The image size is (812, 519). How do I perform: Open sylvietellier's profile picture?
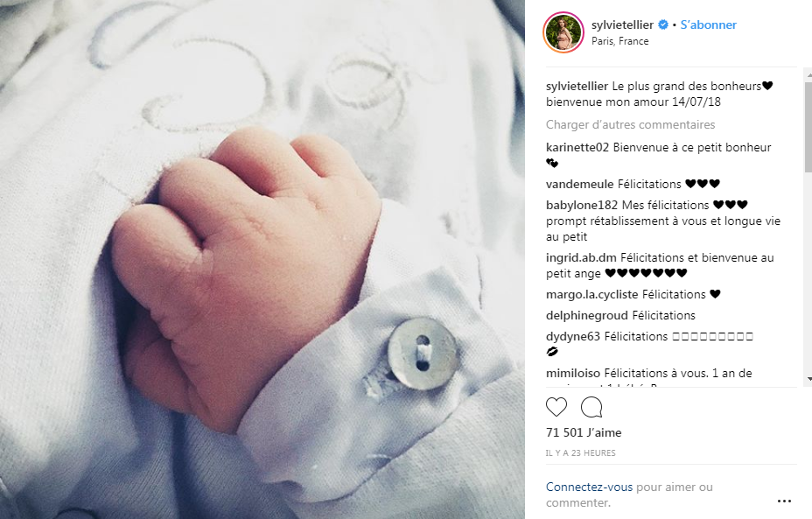(563, 32)
